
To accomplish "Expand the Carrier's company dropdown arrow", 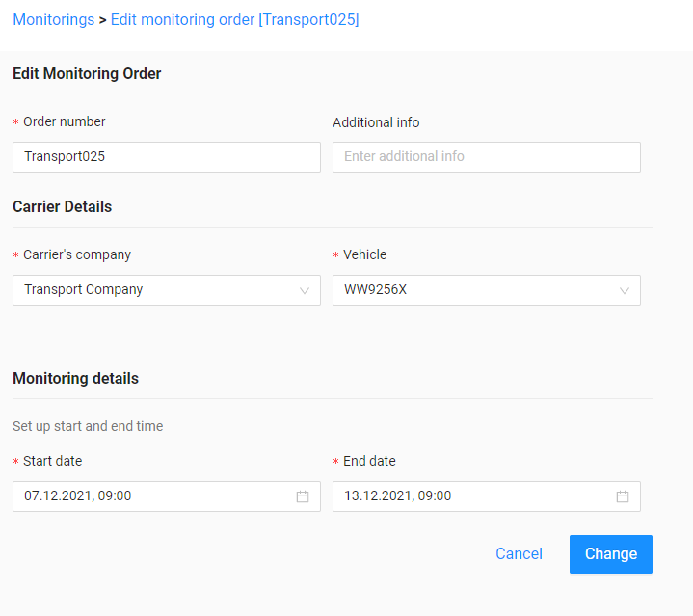I will pos(305,290).
